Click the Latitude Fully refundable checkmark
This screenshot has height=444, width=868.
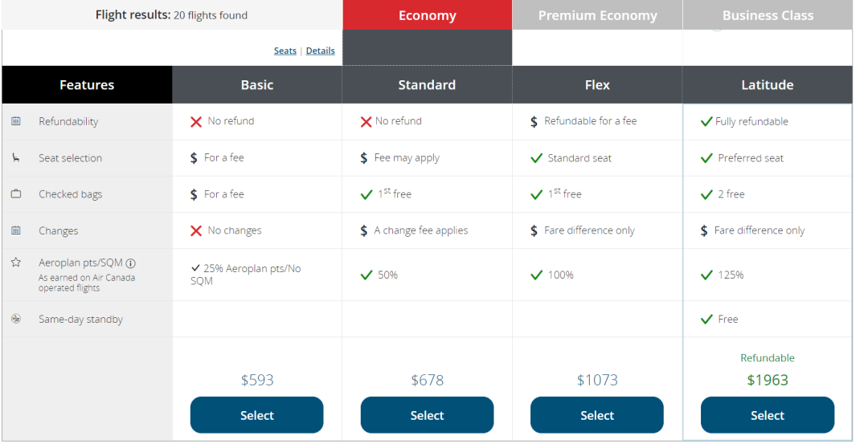[706, 122]
